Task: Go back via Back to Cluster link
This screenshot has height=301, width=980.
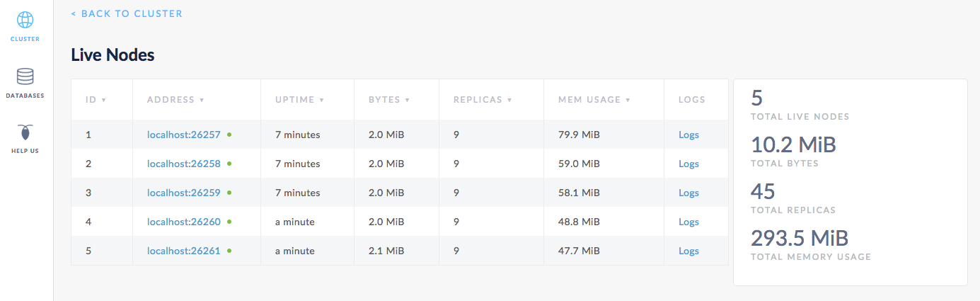Action: click(x=127, y=13)
